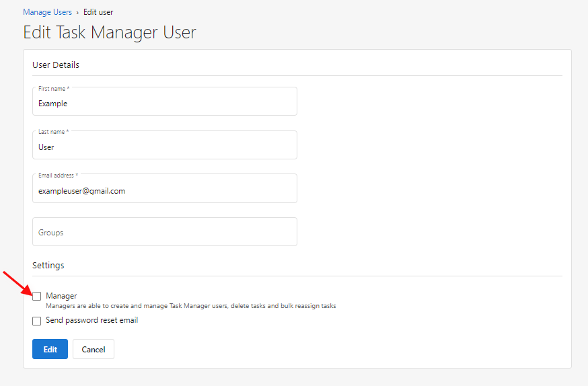The width and height of the screenshot is (588, 386).
Task: Click the Send password reset email label
Action: [x=92, y=320]
